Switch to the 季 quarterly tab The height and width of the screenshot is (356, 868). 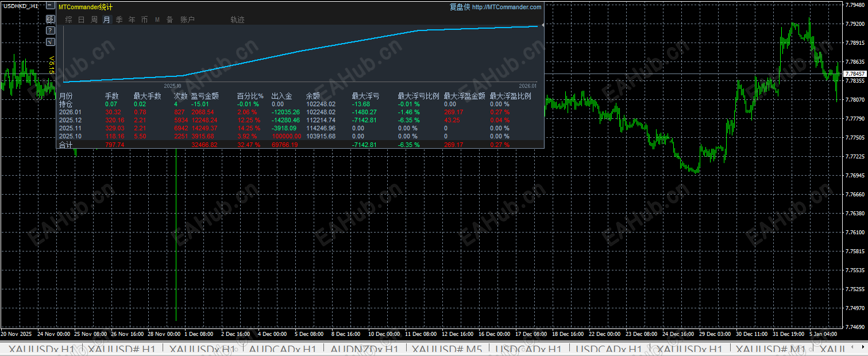[119, 20]
